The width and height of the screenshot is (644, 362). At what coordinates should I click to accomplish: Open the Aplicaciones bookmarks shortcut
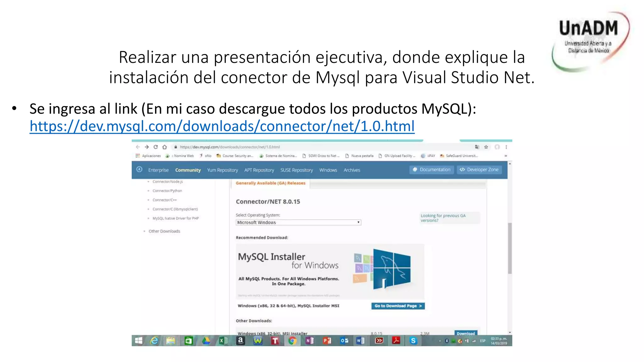148,156
